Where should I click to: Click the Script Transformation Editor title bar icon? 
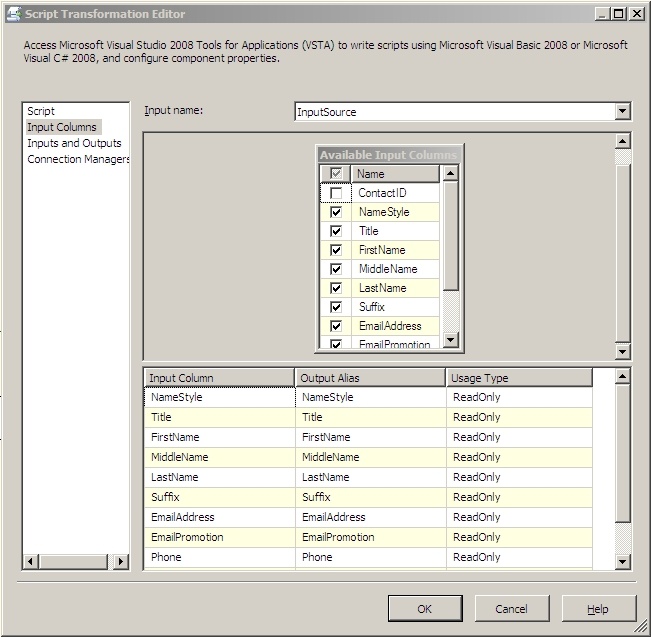coord(14,14)
